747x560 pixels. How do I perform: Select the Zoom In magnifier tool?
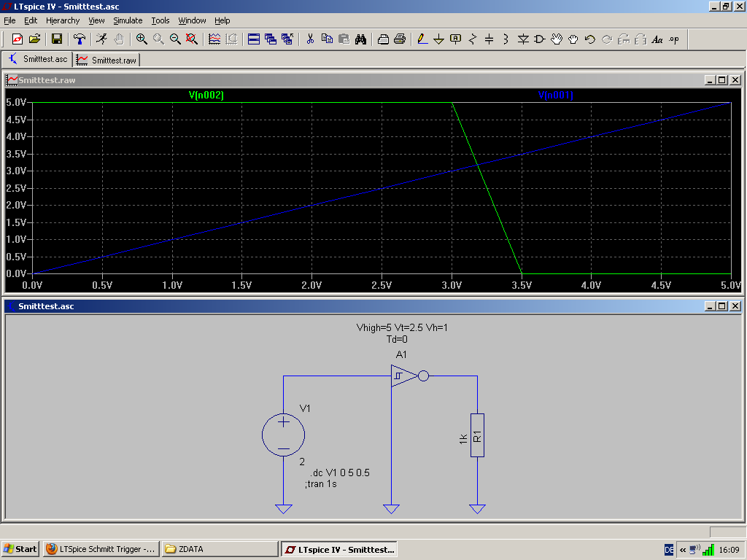[x=142, y=39]
